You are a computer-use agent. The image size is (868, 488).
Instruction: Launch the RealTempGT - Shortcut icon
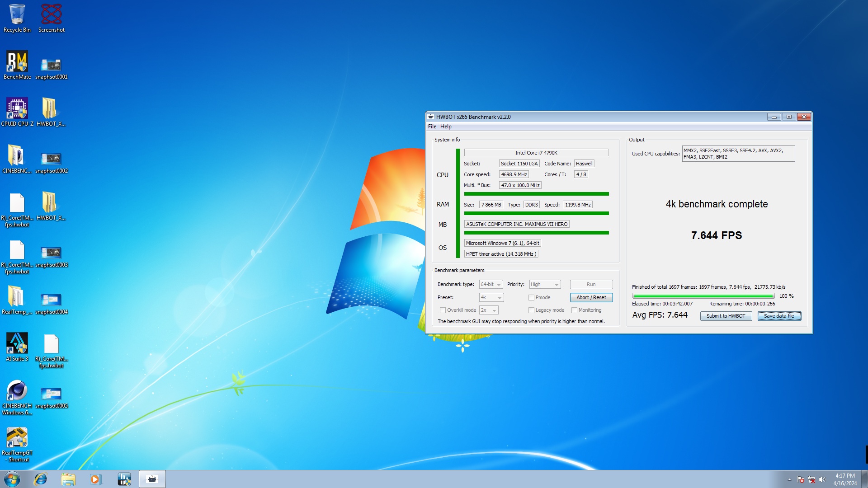(x=17, y=445)
